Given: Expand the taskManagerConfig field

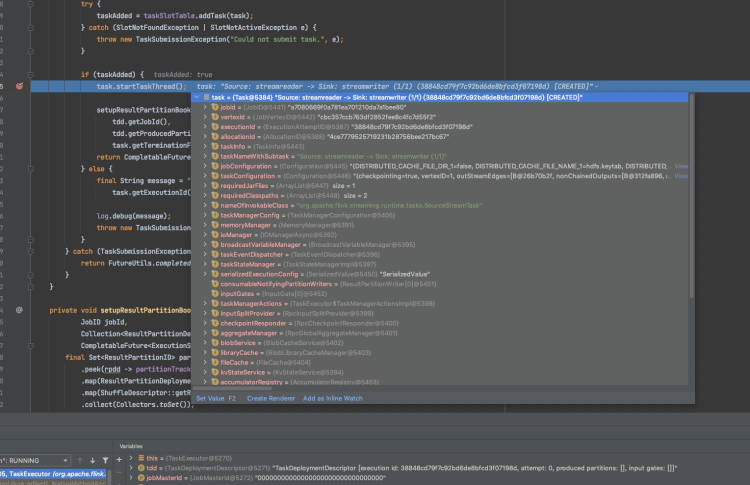Looking at the screenshot, I should pyautogui.click(x=205, y=215).
